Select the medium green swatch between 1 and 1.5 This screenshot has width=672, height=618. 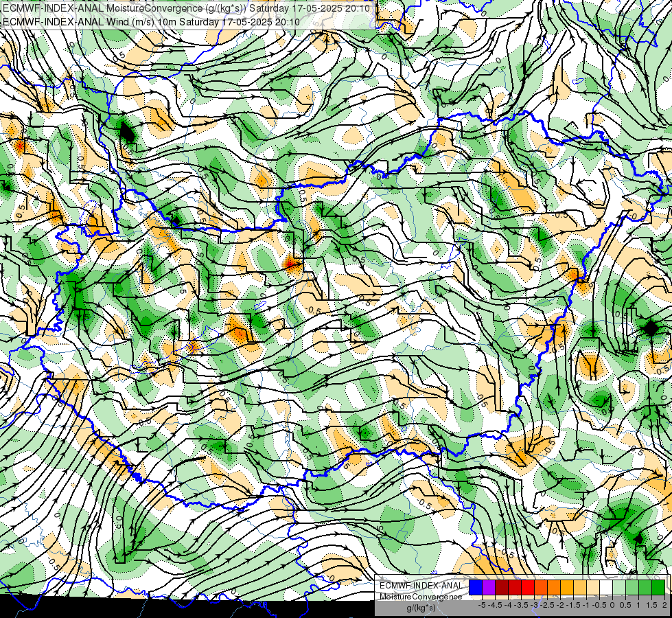[645, 588]
